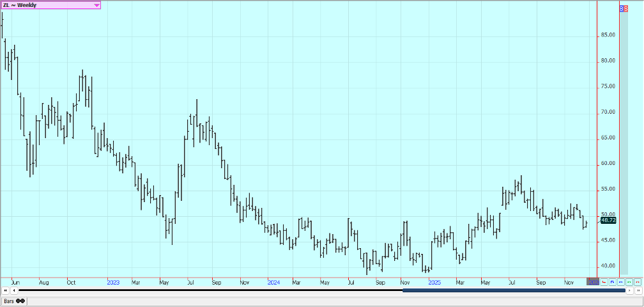Click the green dash icon beside the time axis

coord(629,281)
